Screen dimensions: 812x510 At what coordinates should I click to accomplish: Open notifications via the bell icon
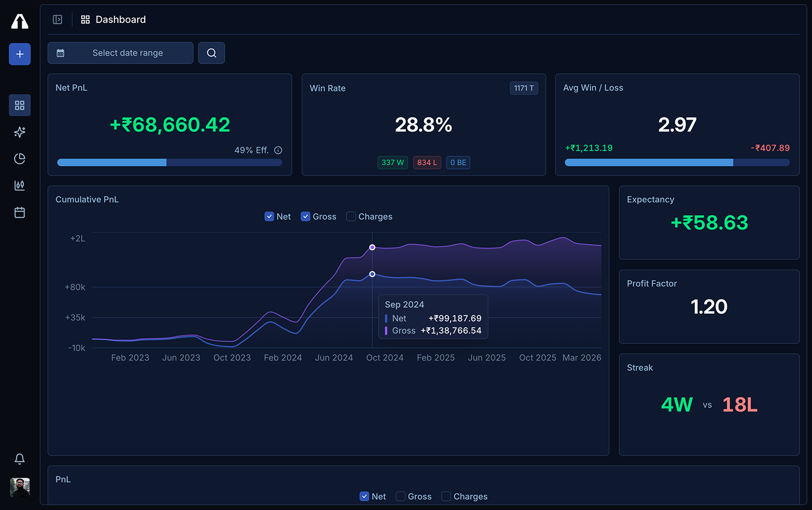point(19,459)
